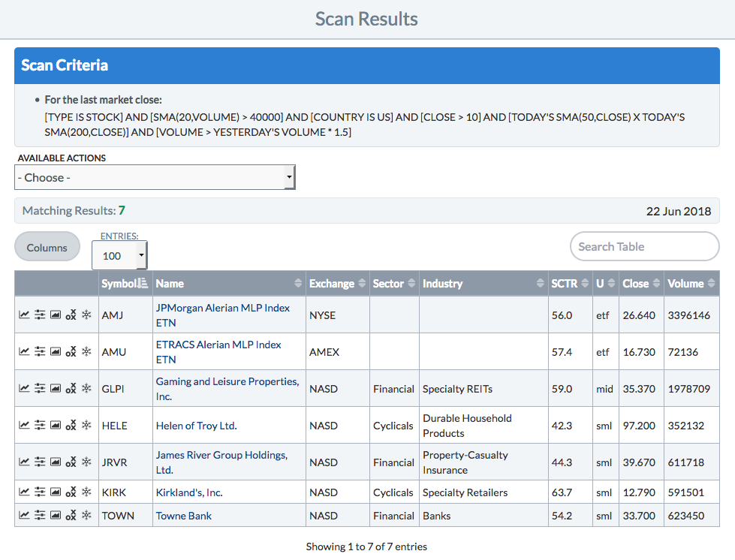Screen dimensions: 735x560
Task: Open Point & Figure icon for TOWN
Action: (71, 516)
